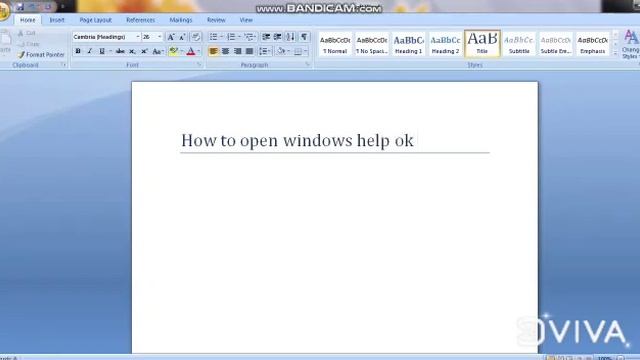
Task: Open the Office button menu
Action: click(3, 11)
